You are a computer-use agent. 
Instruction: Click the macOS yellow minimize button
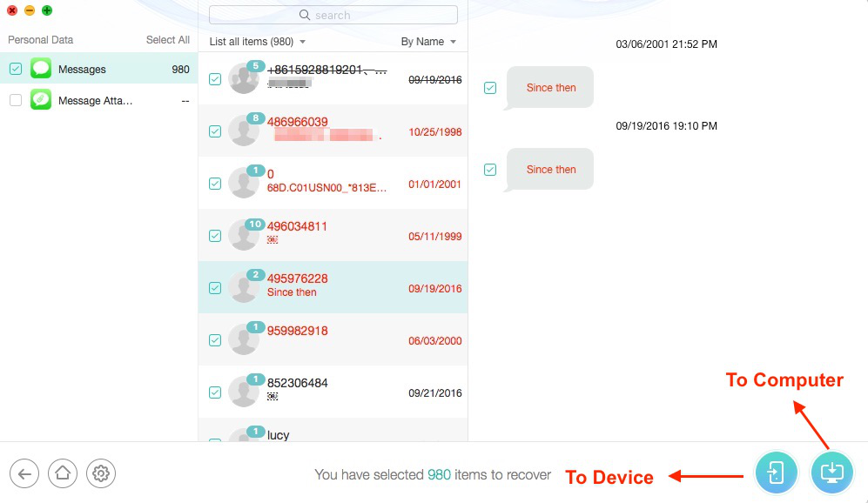point(30,10)
